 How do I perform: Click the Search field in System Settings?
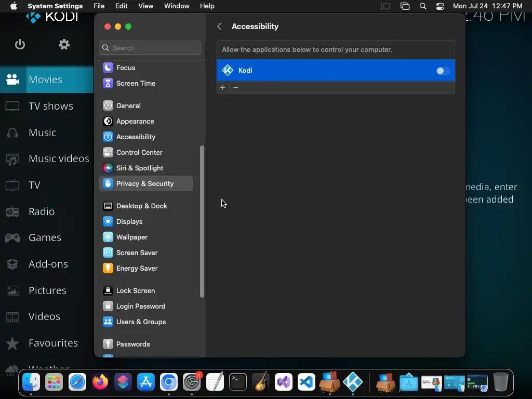click(150, 48)
